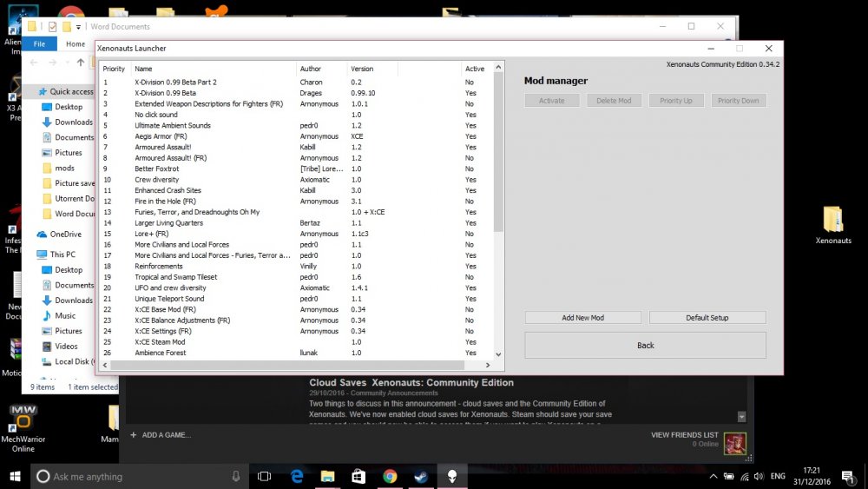Click the Xenonauts alien icon on taskbar
Image resolution: width=868 pixels, height=489 pixels.
452,476
